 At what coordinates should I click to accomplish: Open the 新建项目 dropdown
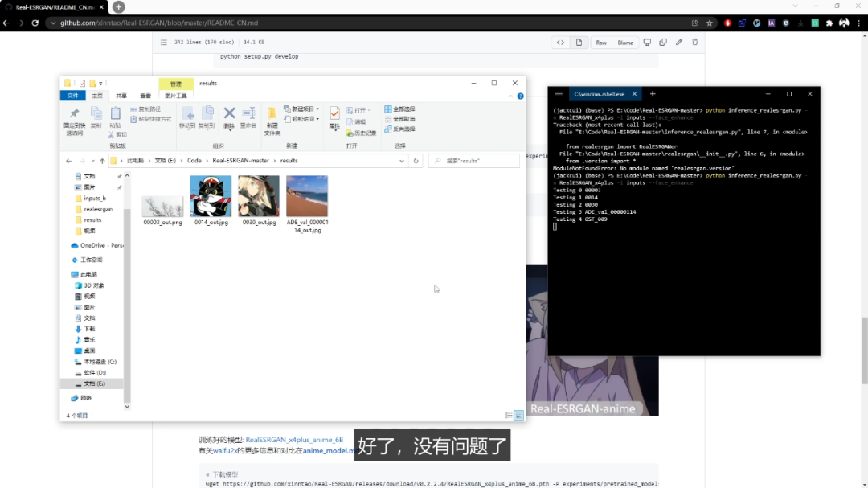point(301,109)
